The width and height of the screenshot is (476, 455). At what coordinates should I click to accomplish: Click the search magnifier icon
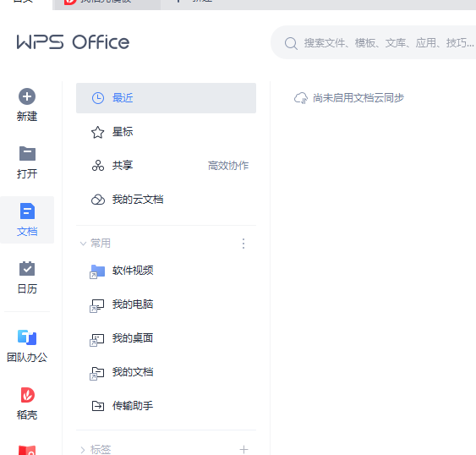(x=291, y=43)
